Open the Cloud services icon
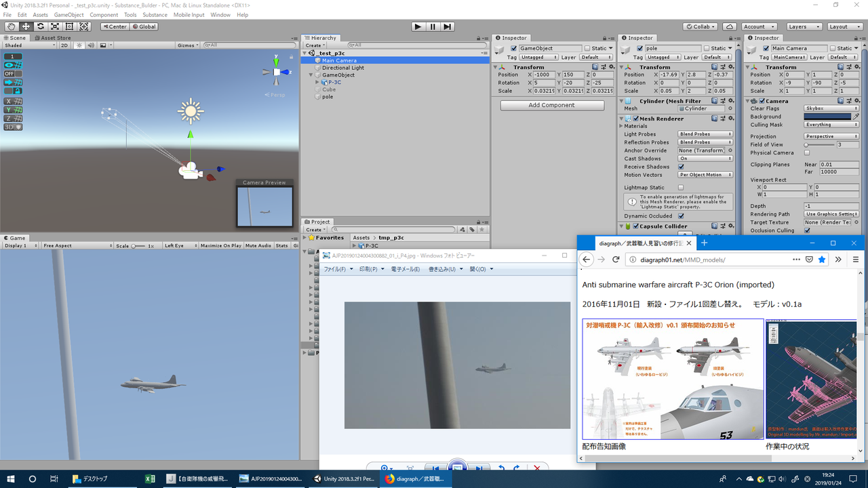This screenshot has width=868, height=488. coord(729,26)
